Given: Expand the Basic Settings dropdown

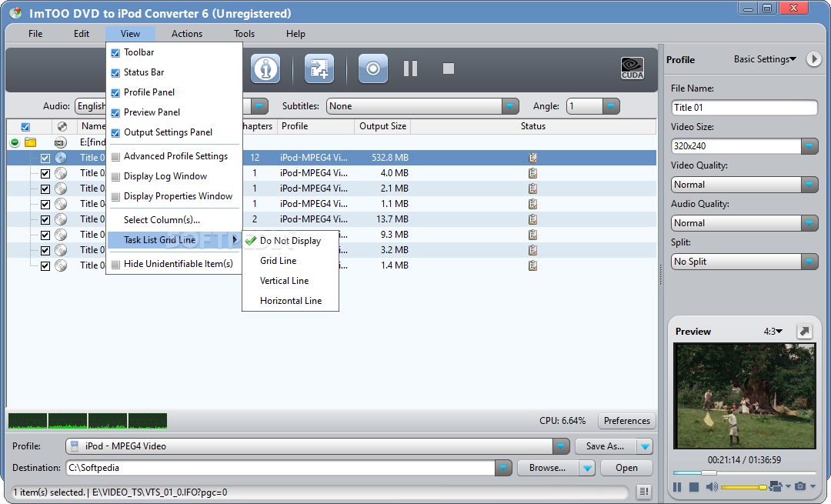Looking at the screenshot, I should click(765, 58).
